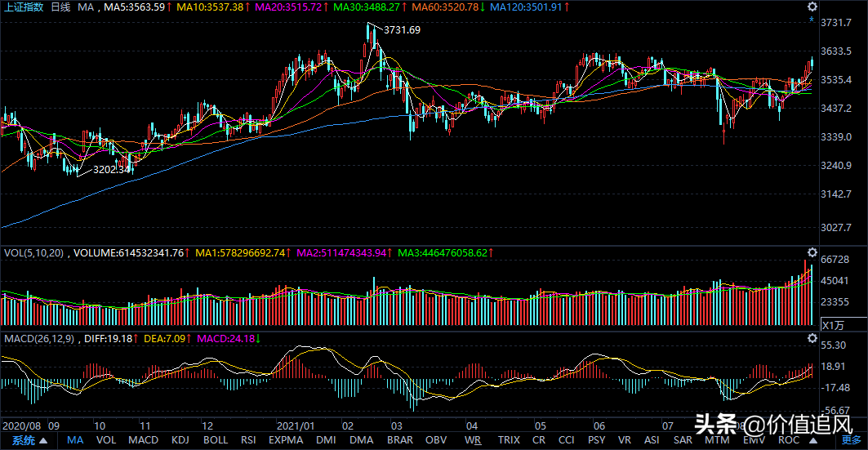
Task: Click the up-arrow icon next to 系统
Action: tap(43, 441)
